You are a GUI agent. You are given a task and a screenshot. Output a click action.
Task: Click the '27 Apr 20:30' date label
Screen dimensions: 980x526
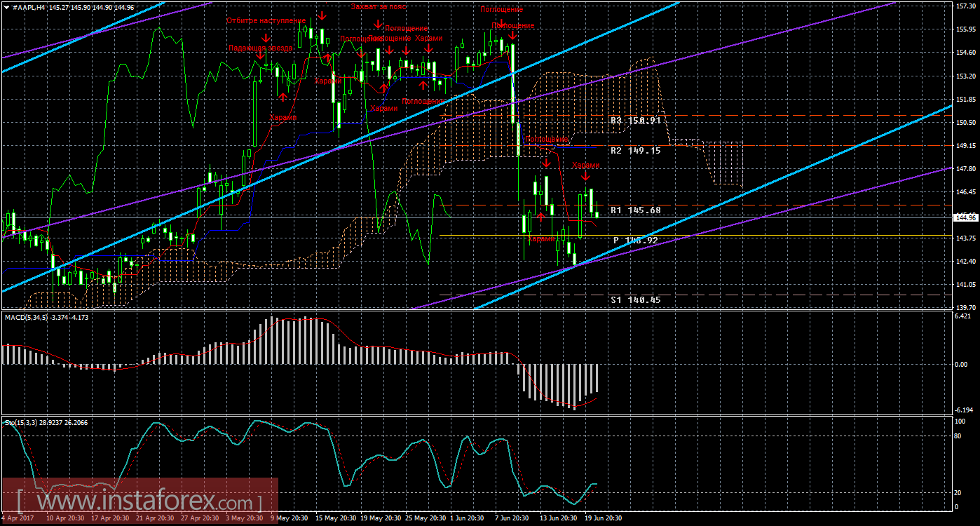coord(200,518)
